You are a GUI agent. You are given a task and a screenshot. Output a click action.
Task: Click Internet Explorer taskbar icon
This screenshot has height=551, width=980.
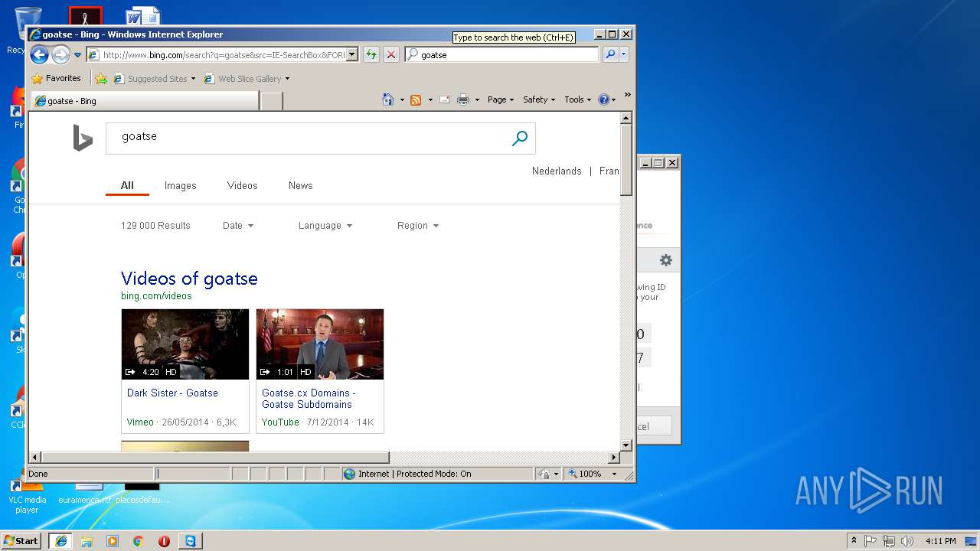point(60,541)
